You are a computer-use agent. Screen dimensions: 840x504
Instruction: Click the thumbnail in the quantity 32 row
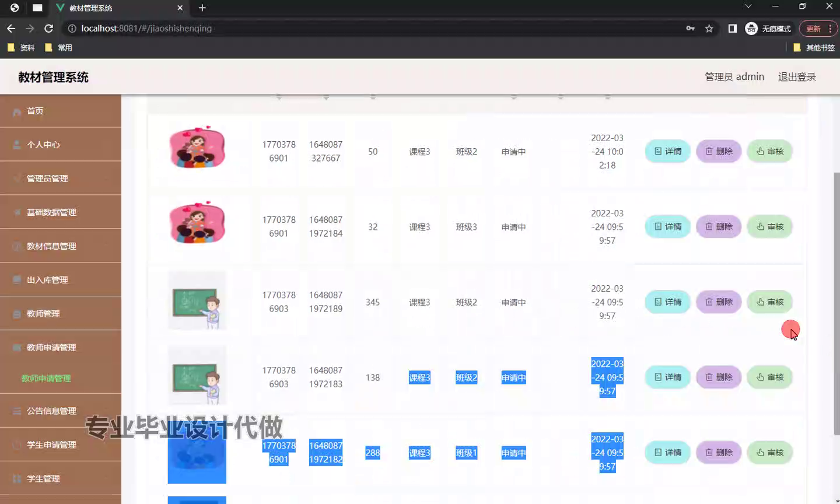pos(197,222)
